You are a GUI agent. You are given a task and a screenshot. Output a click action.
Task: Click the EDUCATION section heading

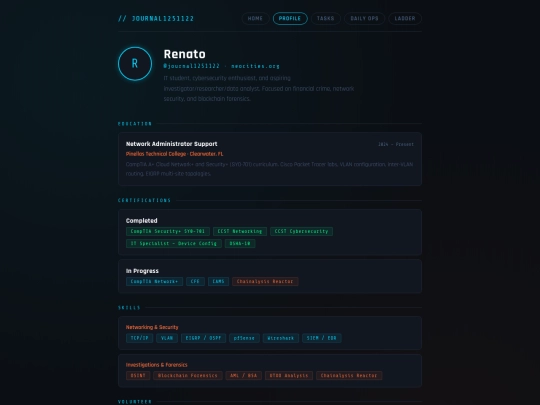(x=135, y=124)
